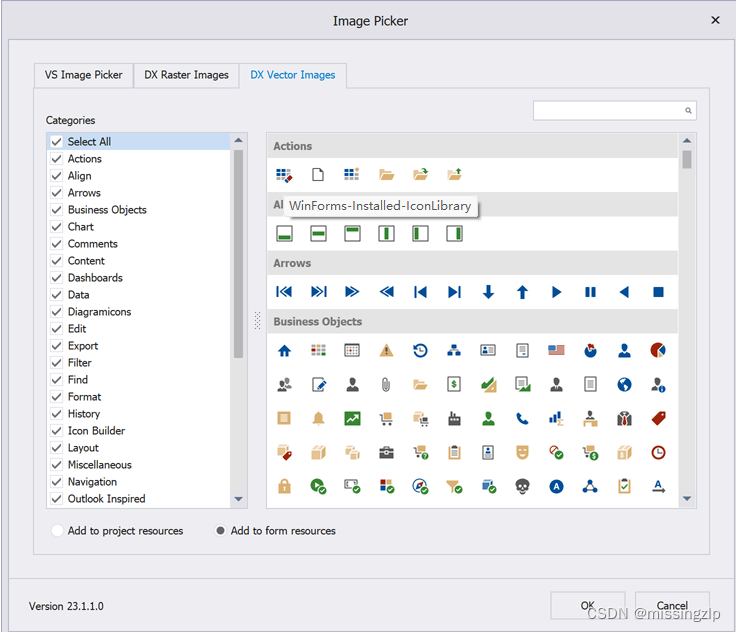Image resolution: width=736 pixels, height=632 pixels.
Task: Switch to the VS Image Picker tab
Action: coord(84,75)
